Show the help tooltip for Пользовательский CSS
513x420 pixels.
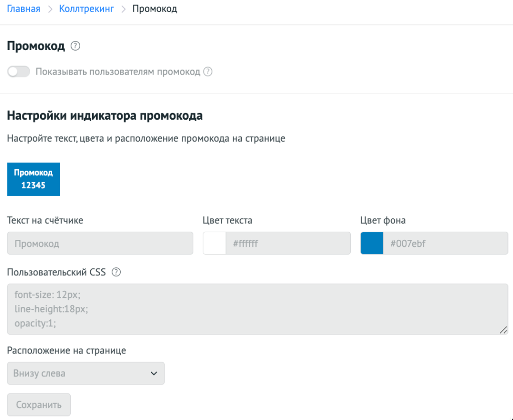pyautogui.click(x=116, y=272)
